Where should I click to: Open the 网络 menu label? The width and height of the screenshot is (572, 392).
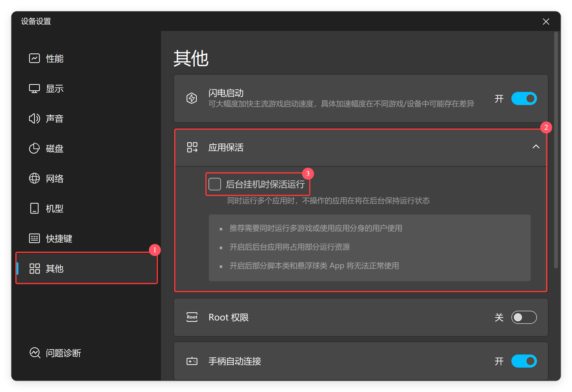pos(55,178)
